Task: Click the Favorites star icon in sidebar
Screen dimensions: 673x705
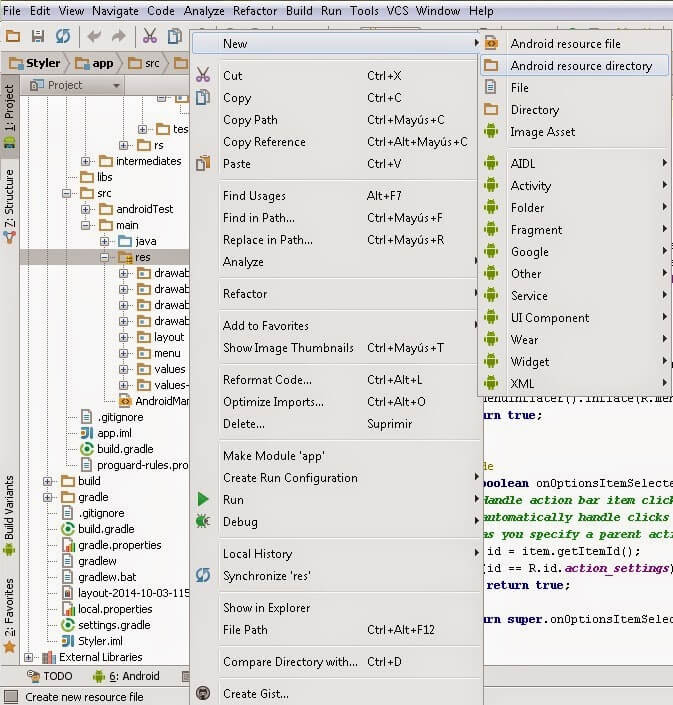Action: 9,647
